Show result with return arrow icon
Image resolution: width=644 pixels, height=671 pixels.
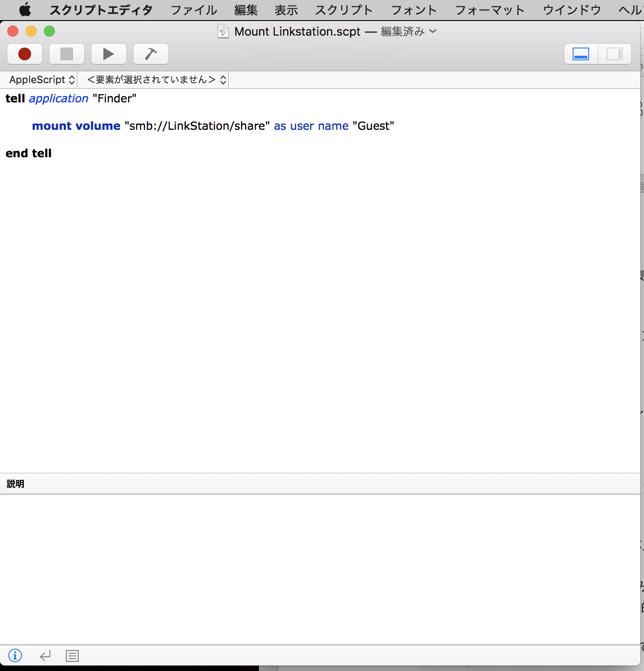point(45,656)
